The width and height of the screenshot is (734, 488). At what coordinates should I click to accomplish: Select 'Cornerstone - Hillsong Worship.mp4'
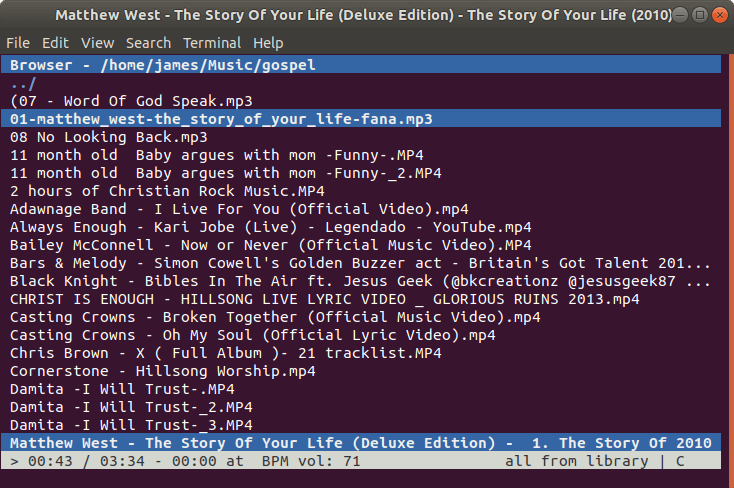tap(163, 371)
